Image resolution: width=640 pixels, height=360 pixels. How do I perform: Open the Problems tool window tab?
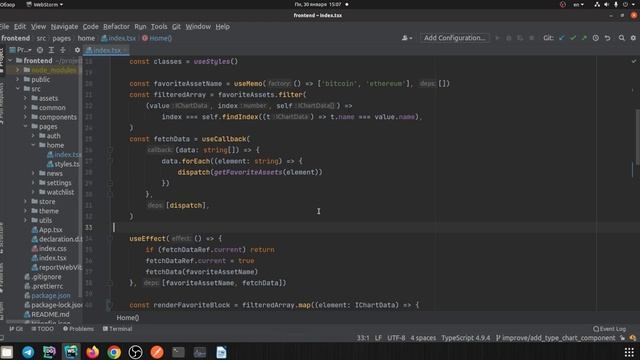[78, 329]
